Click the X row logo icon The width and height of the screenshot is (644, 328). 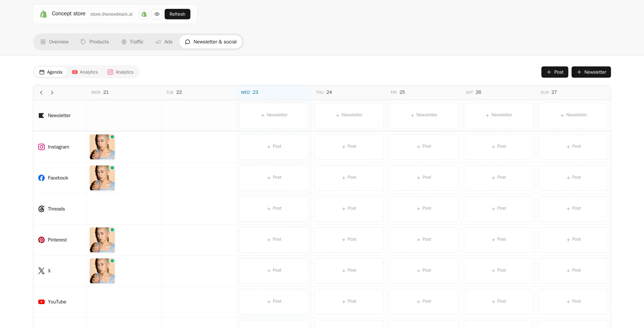[x=41, y=271]
